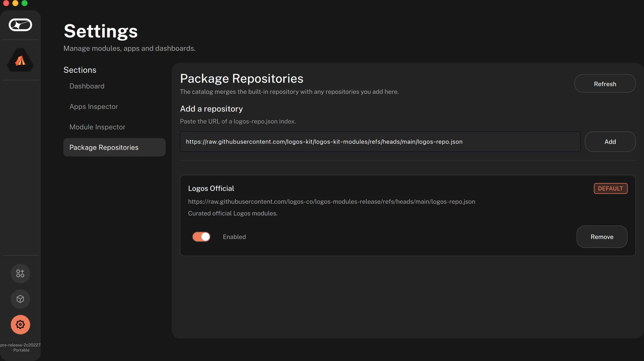Click the macOS yellow minimize window button

point(15,3)
